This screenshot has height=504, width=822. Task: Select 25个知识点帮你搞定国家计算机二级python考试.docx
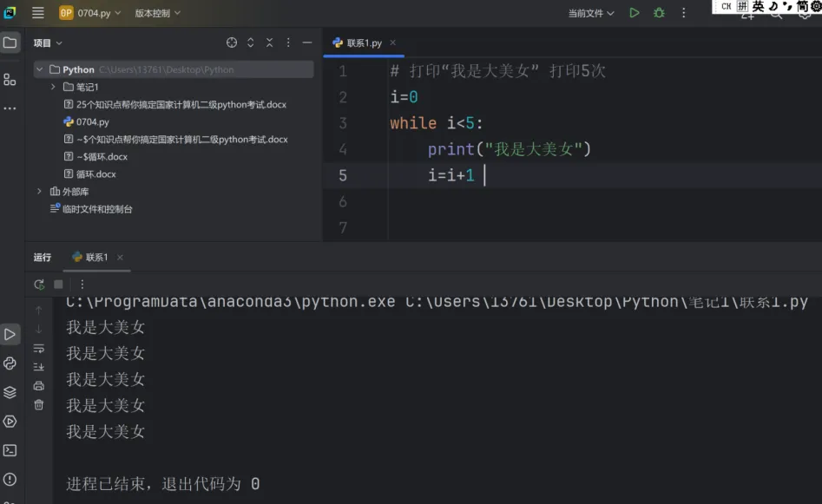pos(175,104)
